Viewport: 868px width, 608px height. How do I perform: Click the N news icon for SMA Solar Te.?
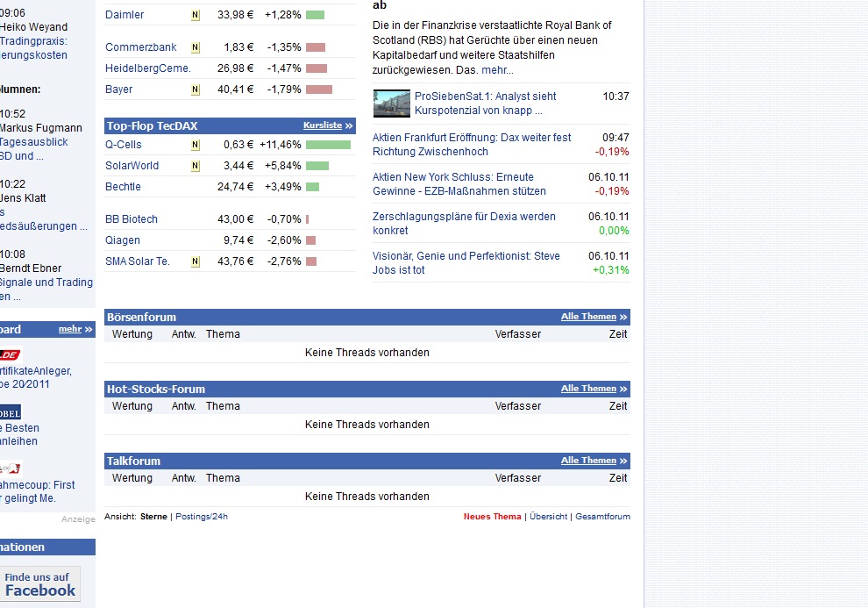(196, 261)
